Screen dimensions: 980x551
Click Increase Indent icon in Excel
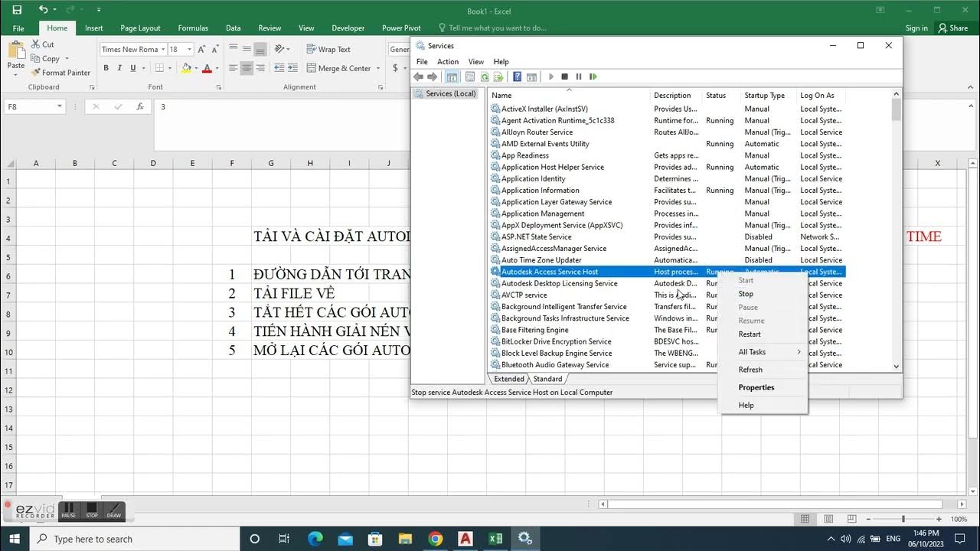click(x=294, y=68)
